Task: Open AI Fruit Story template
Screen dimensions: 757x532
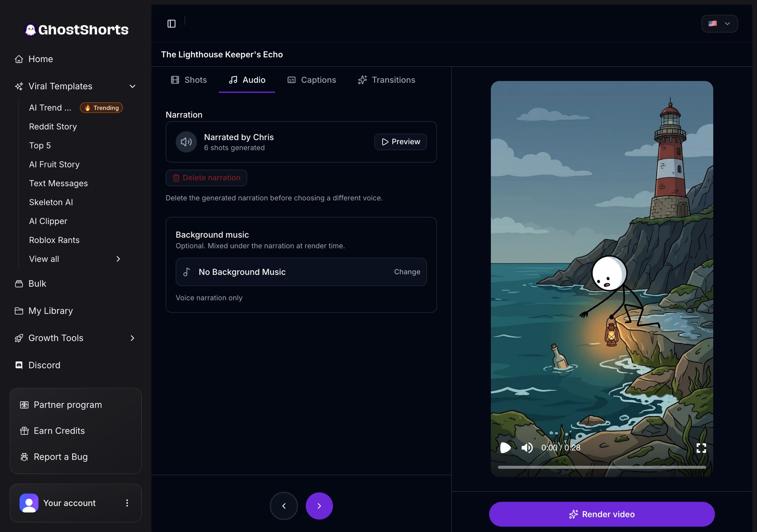Action: [54, 164]
